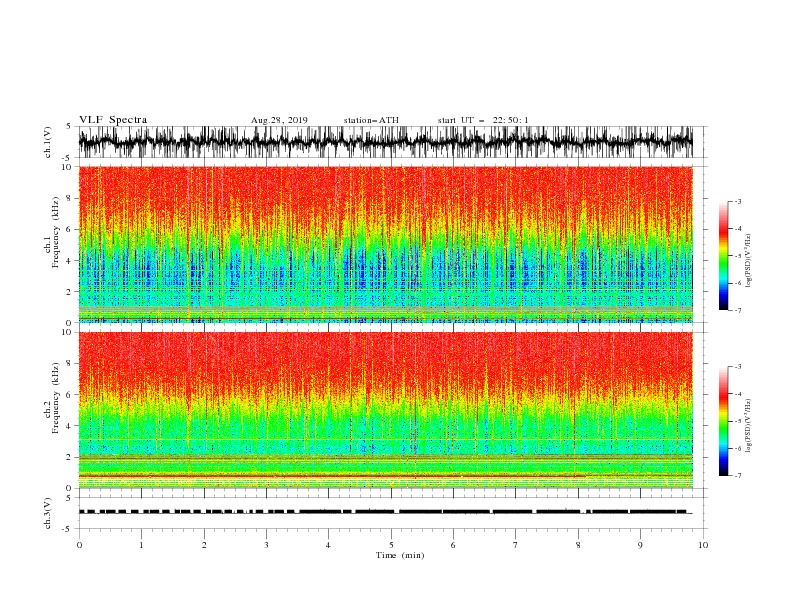
Task: Click the "station=ATH" header label
Action: (371, 120)
